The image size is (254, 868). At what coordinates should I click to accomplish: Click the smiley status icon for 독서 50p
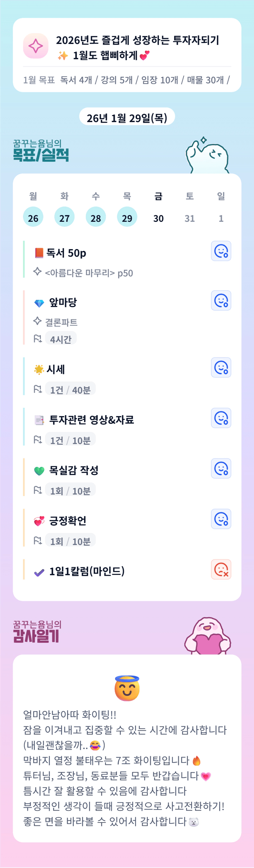pos(221,251)
